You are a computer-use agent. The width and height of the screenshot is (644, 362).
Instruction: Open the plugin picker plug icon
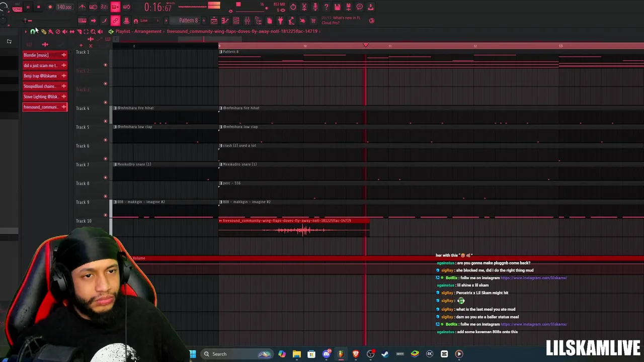280,21
